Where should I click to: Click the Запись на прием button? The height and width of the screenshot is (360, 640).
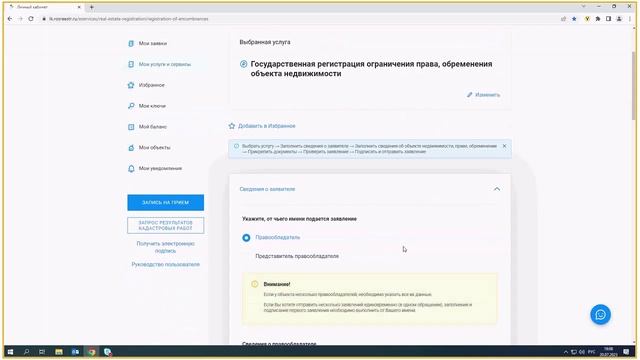coord(165,202)
